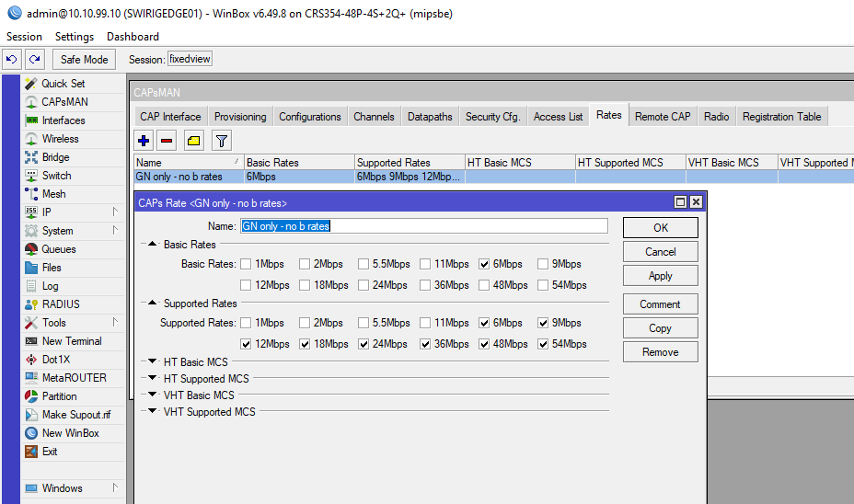Collapse the Supported Rates section

[152, 304]
